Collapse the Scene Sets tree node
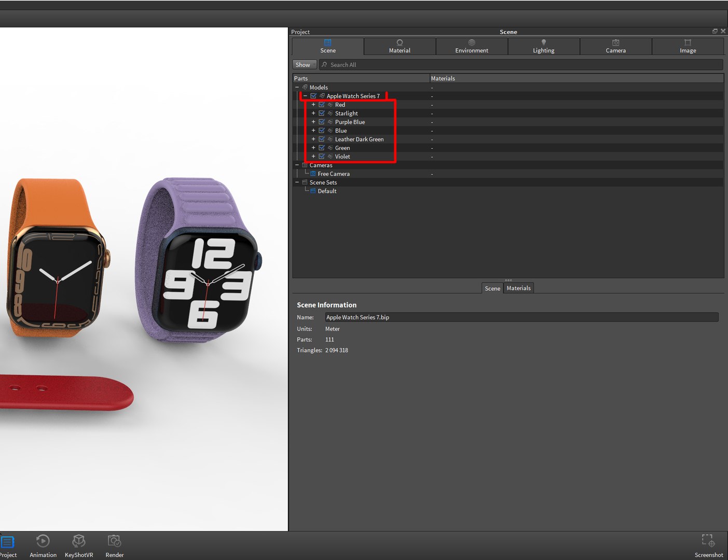 tap(297, 183)
